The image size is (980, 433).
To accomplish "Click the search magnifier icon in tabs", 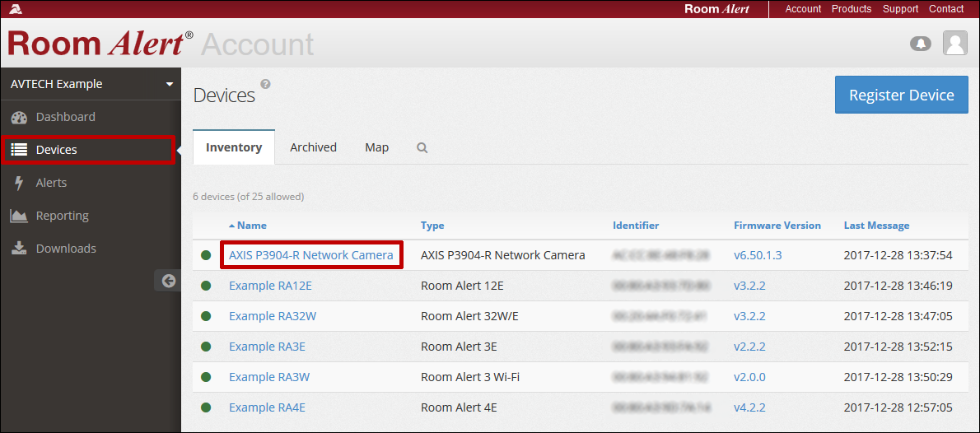I will click(422, 148).
